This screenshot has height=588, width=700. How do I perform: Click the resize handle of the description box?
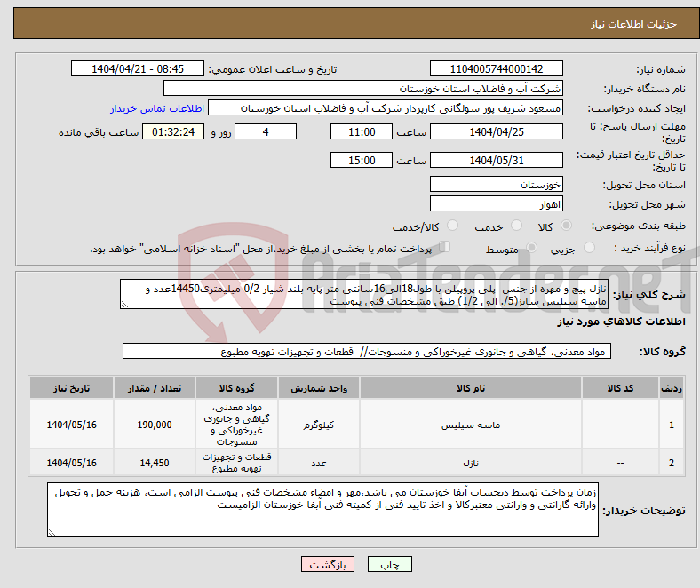tap(124, 305)
